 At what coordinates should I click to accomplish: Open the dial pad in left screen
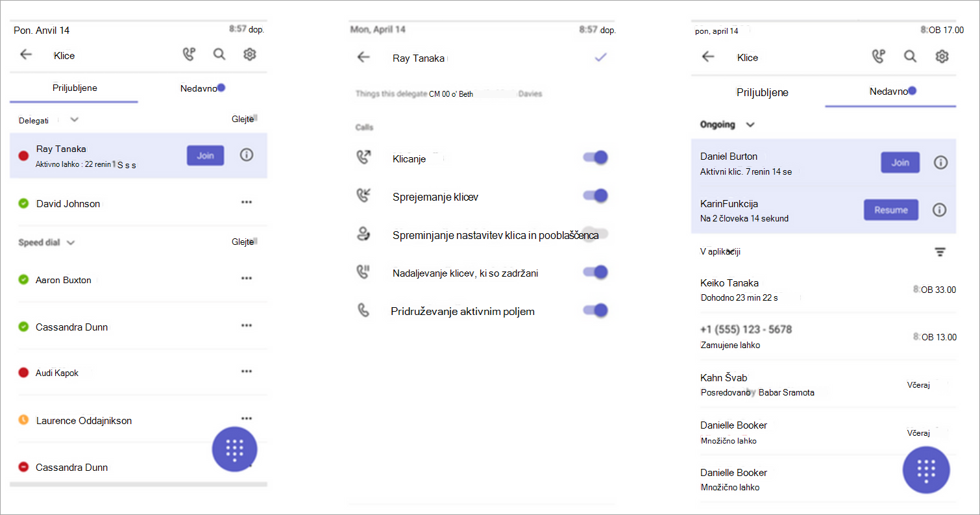[x=235, y=449]
